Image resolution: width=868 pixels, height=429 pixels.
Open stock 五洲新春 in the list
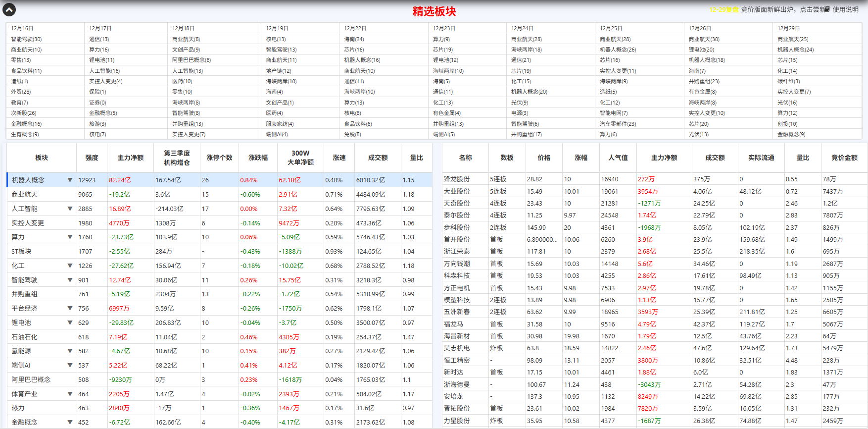coord(457,312)
